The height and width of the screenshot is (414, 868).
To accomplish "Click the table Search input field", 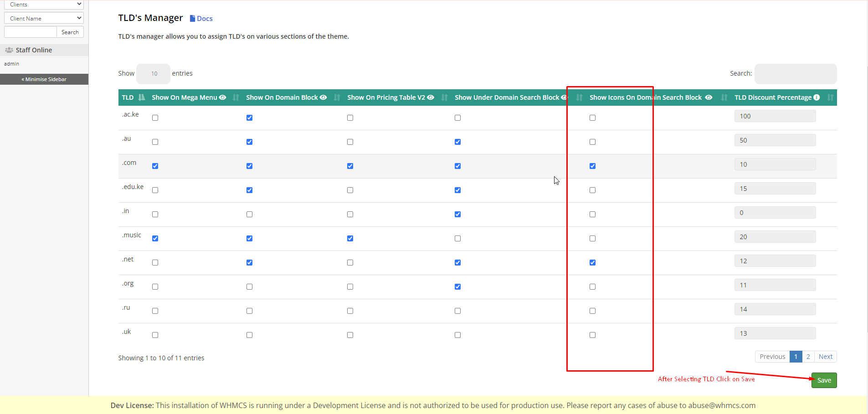I will point(795,74).
